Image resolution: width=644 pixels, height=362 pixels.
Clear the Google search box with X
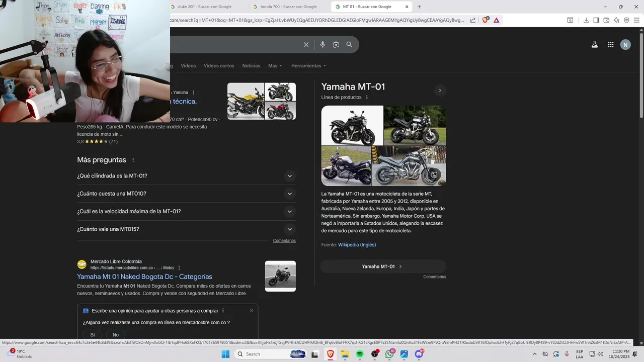point(306,45)
